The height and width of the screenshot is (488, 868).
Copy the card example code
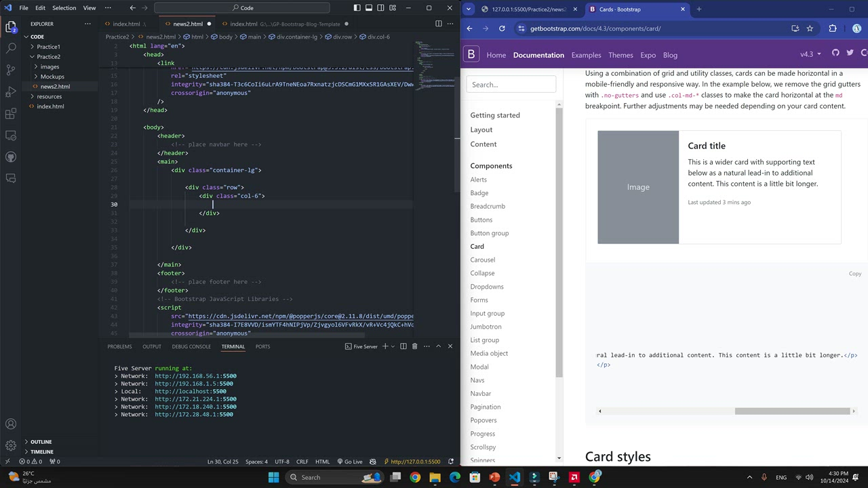coord(855,274)
